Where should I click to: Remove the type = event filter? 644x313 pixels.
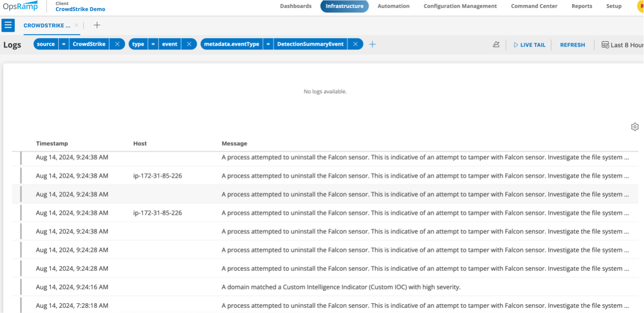(189, 44)
